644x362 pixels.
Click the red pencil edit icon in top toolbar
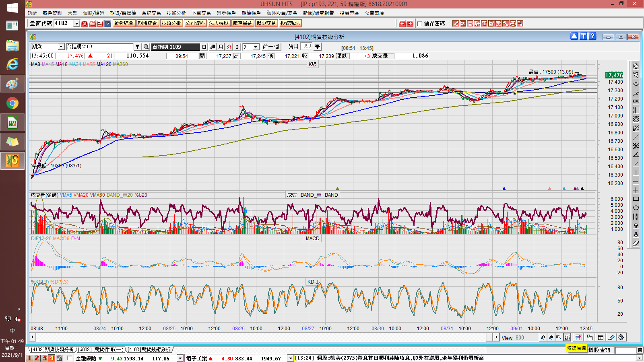(456, 23)
